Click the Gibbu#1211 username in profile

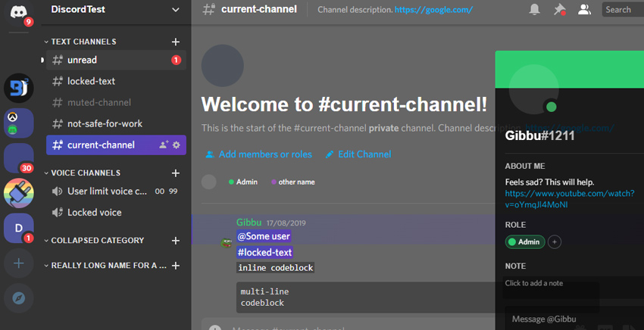(x=539, y=135)
